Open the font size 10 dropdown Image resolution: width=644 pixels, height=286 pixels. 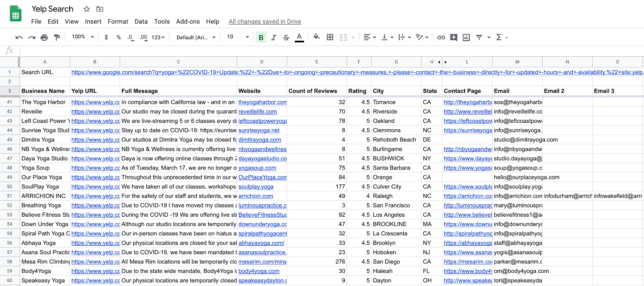click(x=238, y=37)
